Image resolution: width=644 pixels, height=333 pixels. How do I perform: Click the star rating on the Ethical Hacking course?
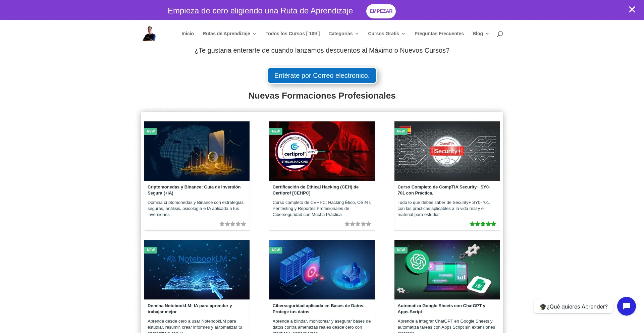358,224
